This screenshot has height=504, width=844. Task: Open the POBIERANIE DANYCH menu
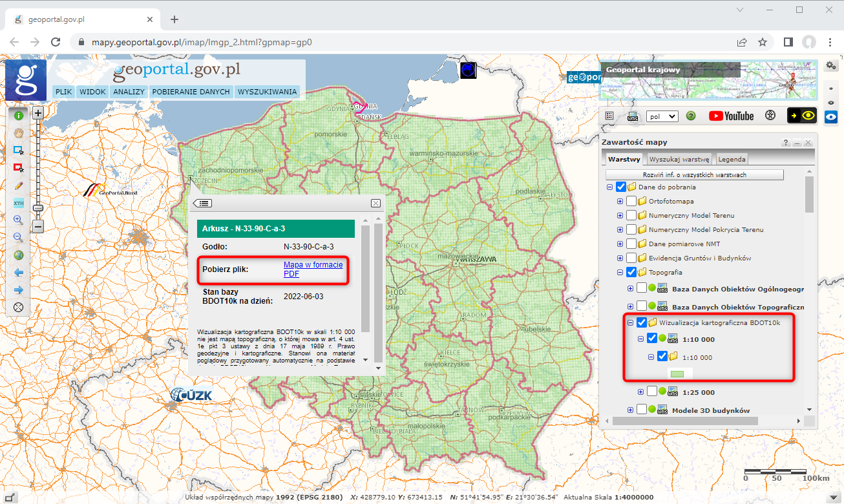click(191, 92)
